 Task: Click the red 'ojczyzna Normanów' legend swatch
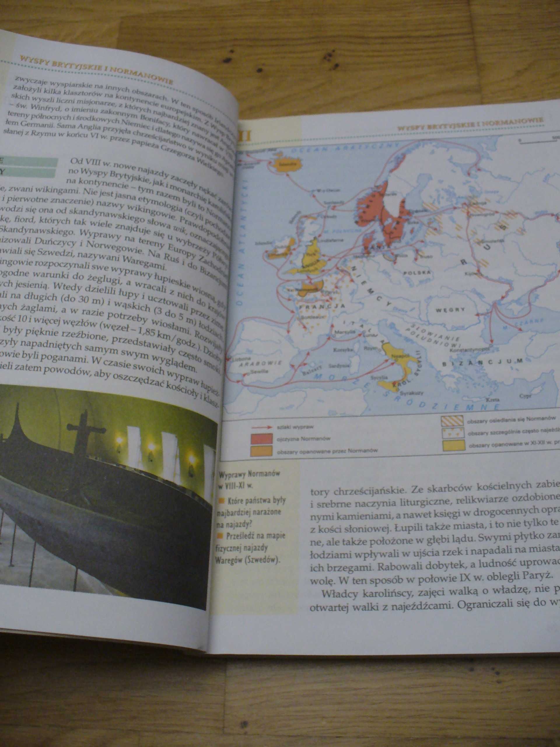point(261,439)
